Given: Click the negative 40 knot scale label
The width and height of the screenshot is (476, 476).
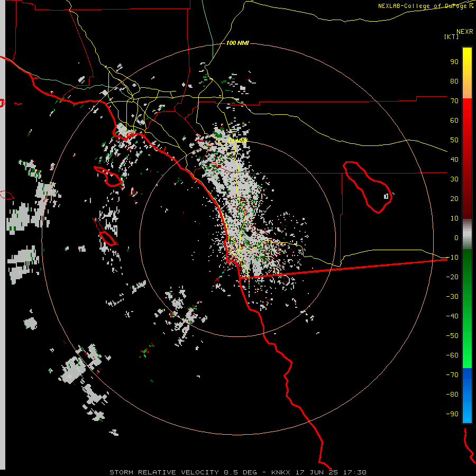Looking at the screenshot, I should (x=452, y=316).
